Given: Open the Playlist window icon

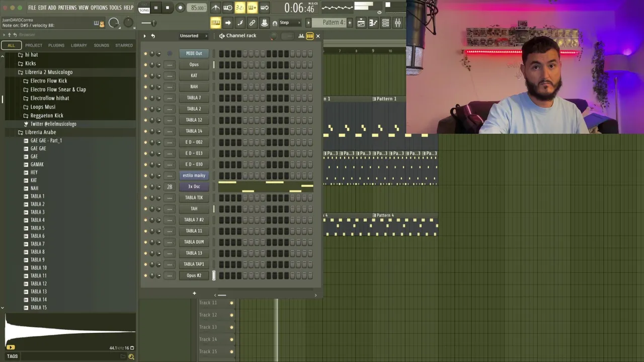Looking at the screenshot, I should pos(361,23).
